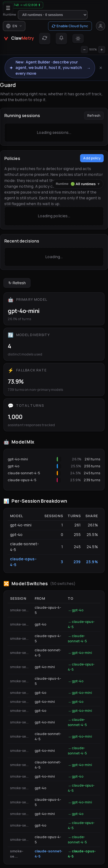Click Enable Cloud Sync button
The image size is (108, 868).
pos(70,26)
